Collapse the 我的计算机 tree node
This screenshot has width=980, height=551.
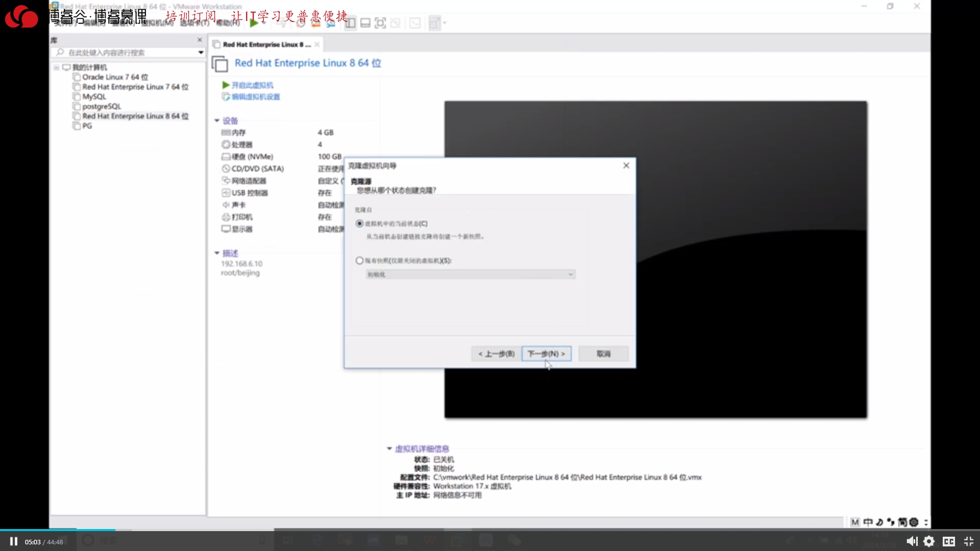(56, 67)
